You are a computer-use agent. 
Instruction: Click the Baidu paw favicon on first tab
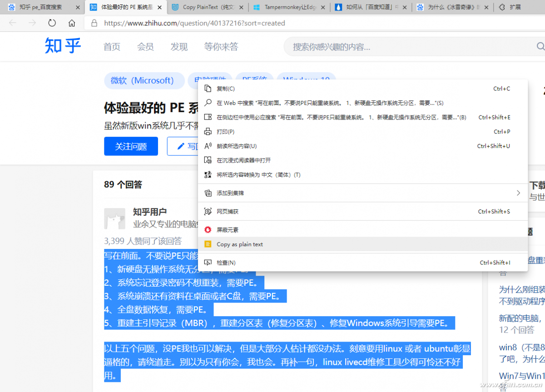click(x=11, y=7)
